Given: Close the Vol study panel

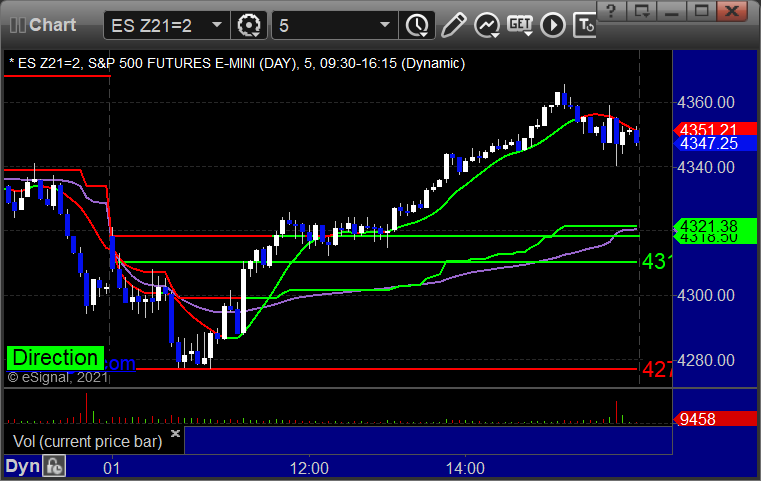Looking at the screenshot, I should [x=175, y=433].
